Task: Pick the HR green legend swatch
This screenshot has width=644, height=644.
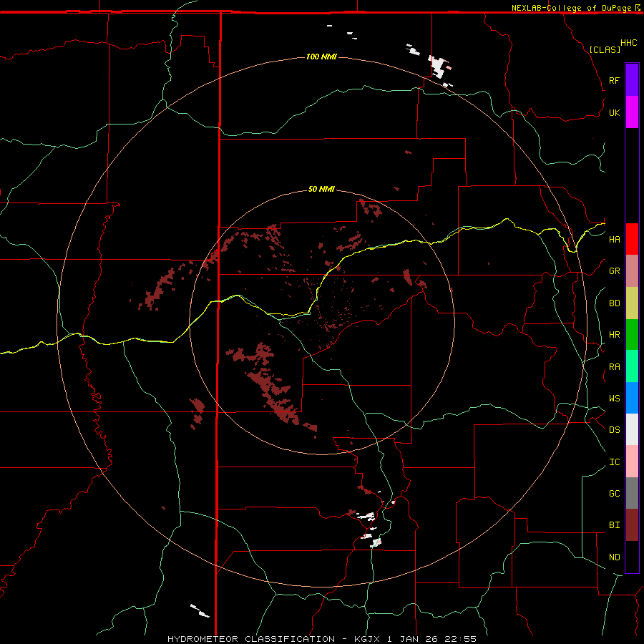Action: [x=632, y=334]
